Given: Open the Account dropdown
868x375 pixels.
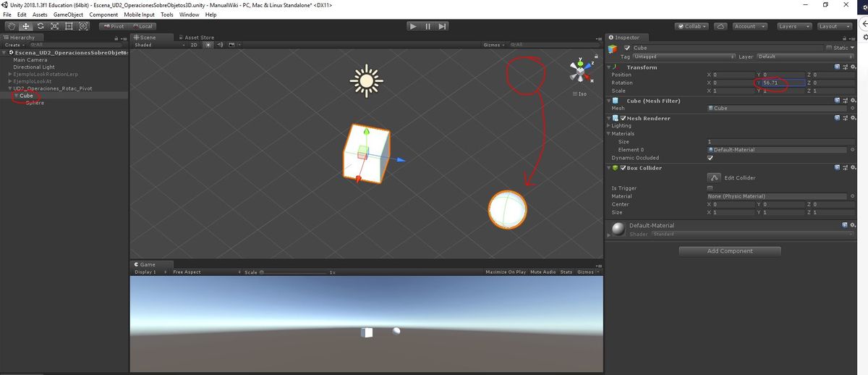Looking at the screenshot, I should pyautogui.click(x=749, y=26).
